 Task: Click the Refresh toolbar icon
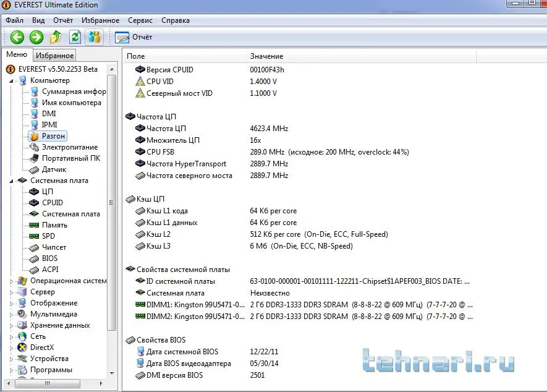coord(75,37)
